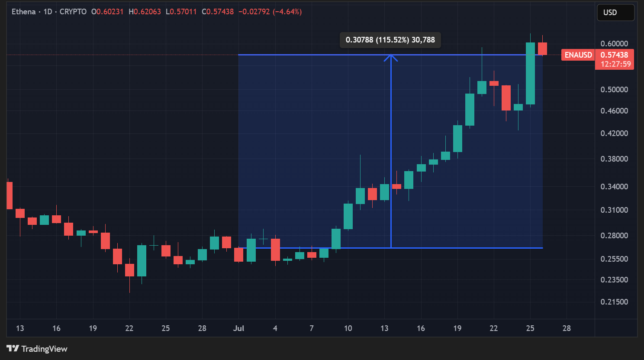Image resolution: width=644 pixels, height=360 pixels.
Task: Click the change value −0.02792 (−4.64%) in legend
Action: coord(271,12)
